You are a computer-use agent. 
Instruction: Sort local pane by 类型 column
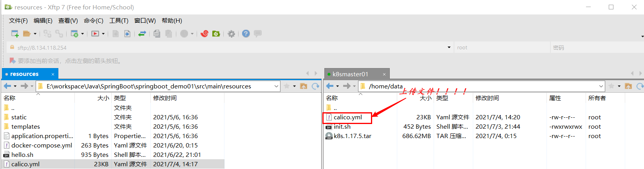point(120,98)
